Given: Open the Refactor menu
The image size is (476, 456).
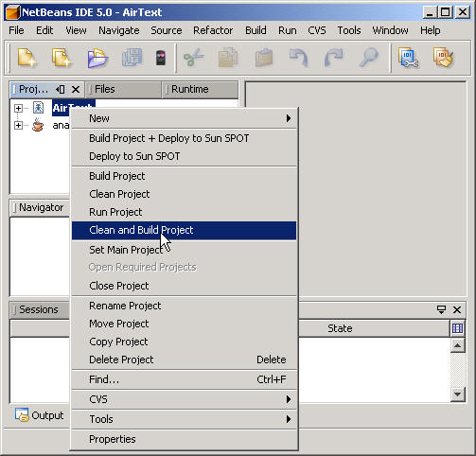Looking at the screenshot, I should [x=213, y=30].
